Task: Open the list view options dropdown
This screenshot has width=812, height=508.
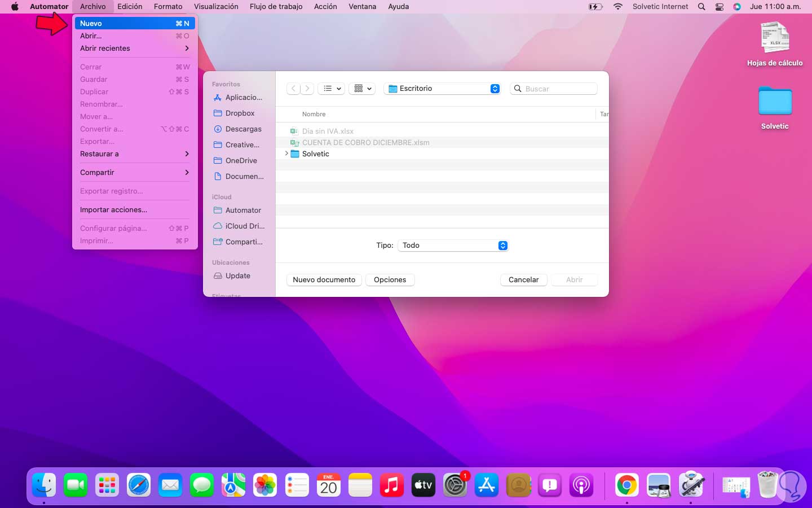Action: point(332,89)
